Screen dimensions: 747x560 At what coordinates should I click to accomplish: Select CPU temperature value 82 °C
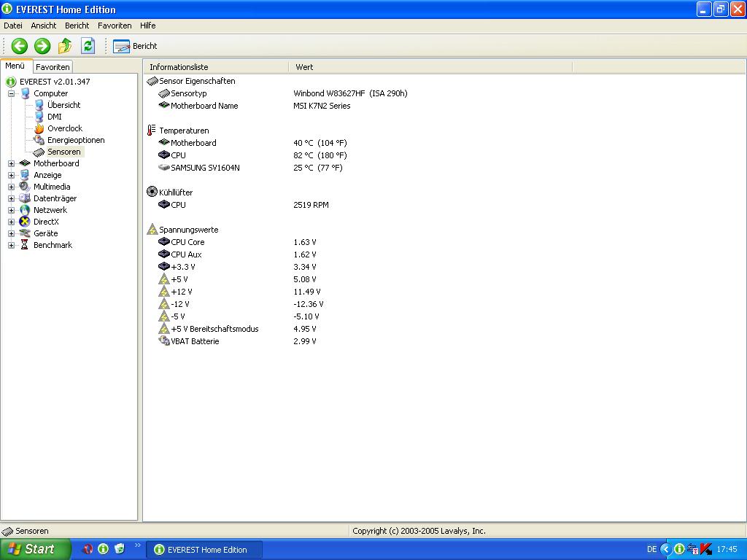coord(320,155)
